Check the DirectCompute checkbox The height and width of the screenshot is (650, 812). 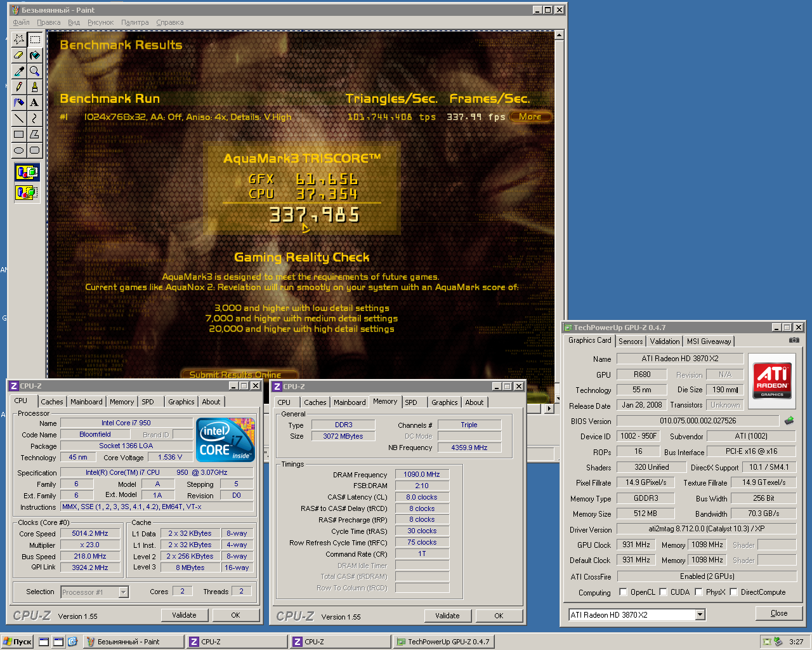tap(733, 592)
